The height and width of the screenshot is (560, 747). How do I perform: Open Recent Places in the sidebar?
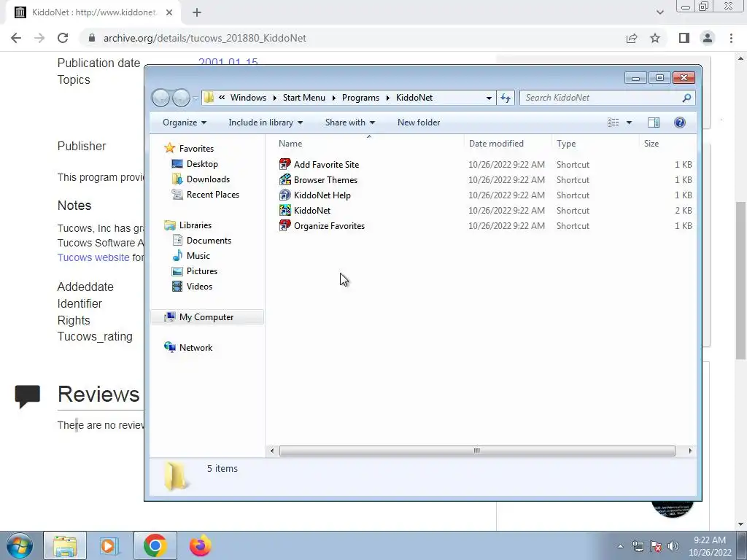[x=213, y=194]
